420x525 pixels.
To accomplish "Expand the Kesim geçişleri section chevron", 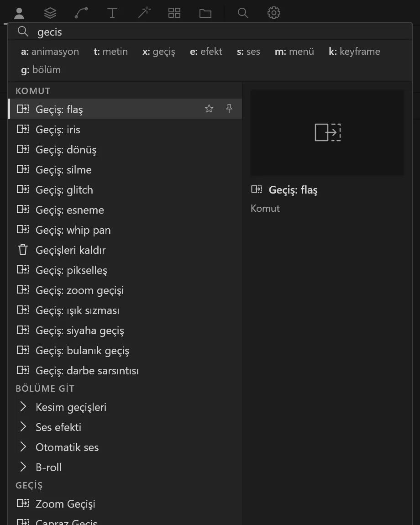I will pyautogui.click(x=23, y=407).
